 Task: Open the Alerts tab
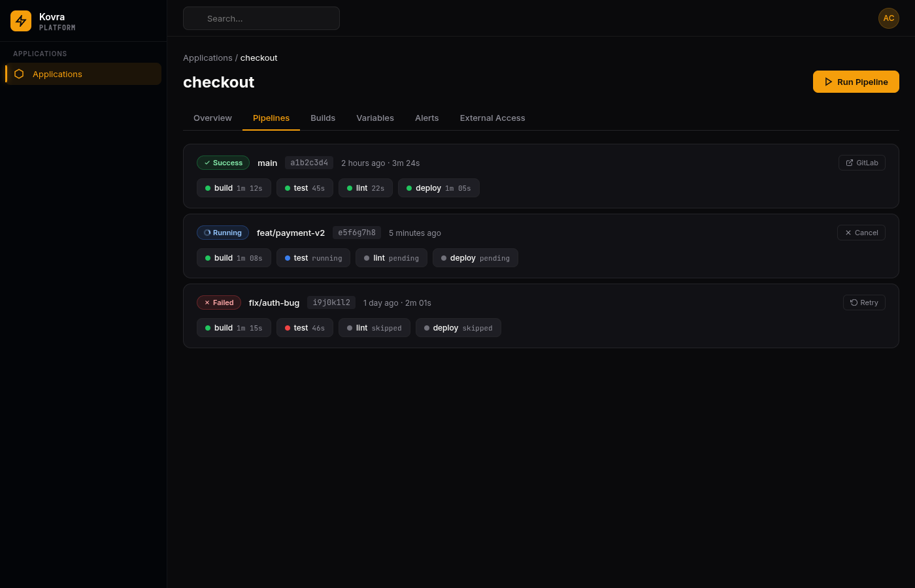coord(427,118)
